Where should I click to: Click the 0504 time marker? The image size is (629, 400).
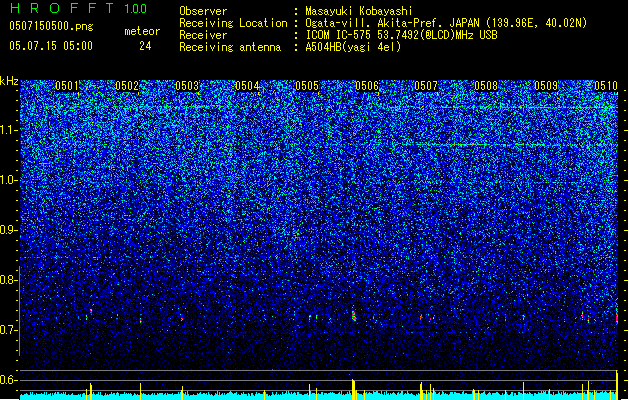pos(248,86)
